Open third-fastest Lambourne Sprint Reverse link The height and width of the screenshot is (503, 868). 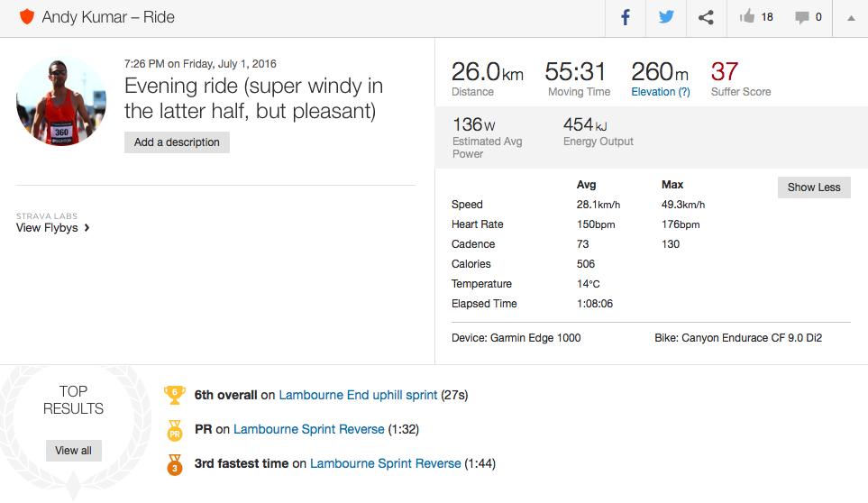385,463
